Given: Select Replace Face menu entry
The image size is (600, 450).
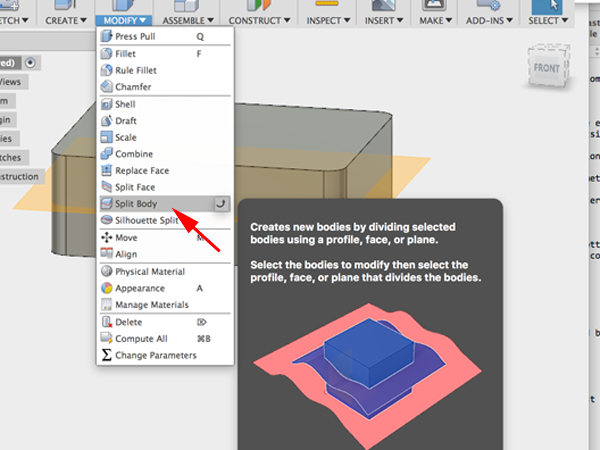Looking at the screenshot, I should tap(165, 170).
